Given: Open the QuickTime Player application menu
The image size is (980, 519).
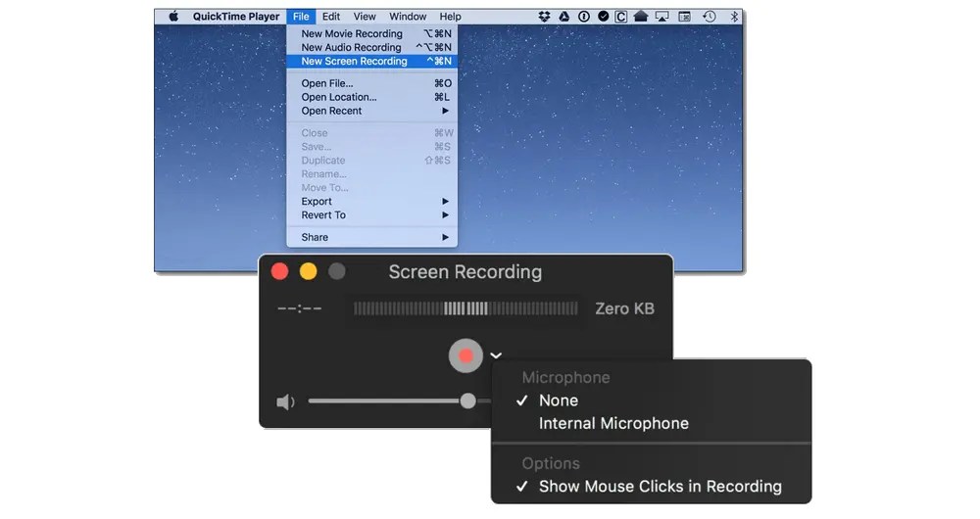Looking at the screenshot, I should tap(236, 17).
